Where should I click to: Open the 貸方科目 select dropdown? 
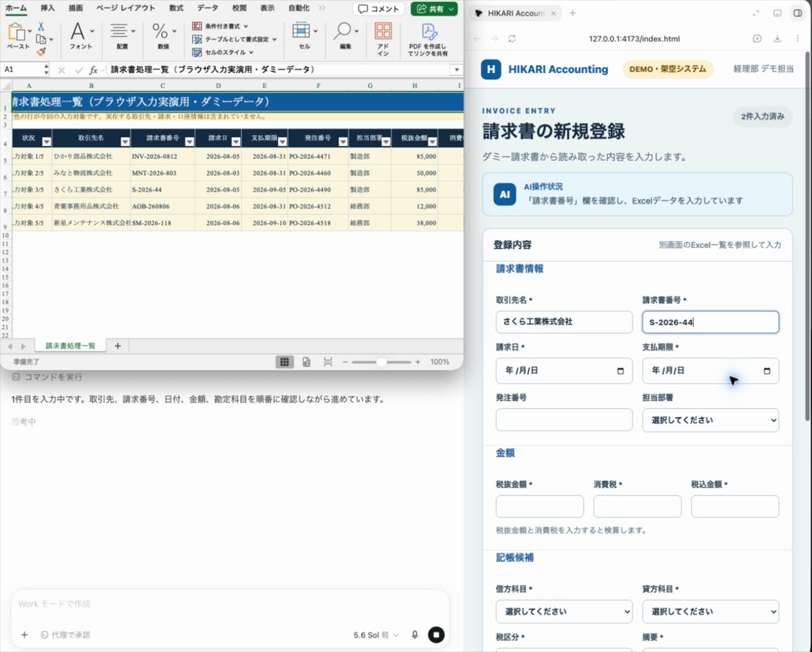click(710, 611)
